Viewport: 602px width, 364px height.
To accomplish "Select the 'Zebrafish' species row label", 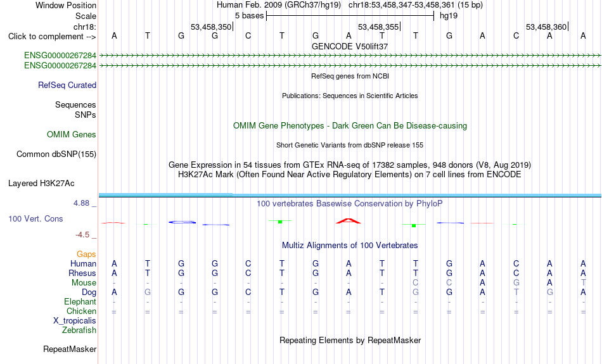I will coord(79,330).
